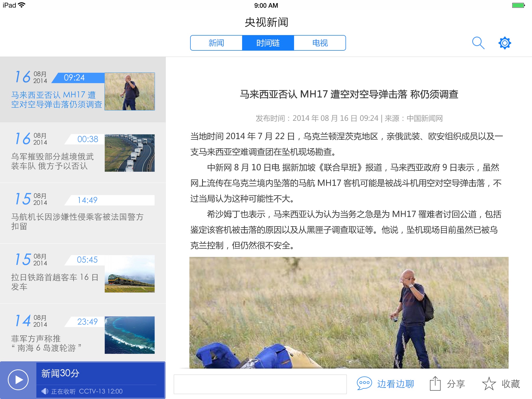Open the 边看边聊 chat
The width and height of the screenshot is (532, 399).
point(396,384)
